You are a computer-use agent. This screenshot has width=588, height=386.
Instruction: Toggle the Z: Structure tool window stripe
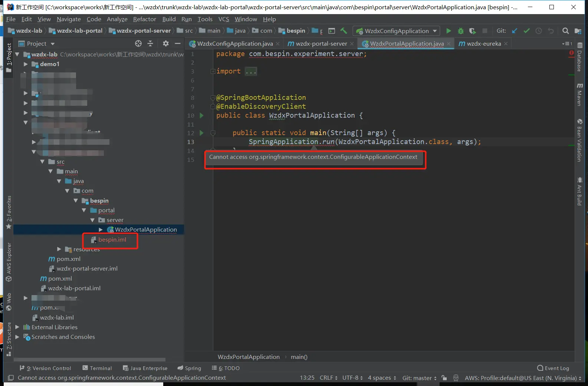click(x=9, y=339)
